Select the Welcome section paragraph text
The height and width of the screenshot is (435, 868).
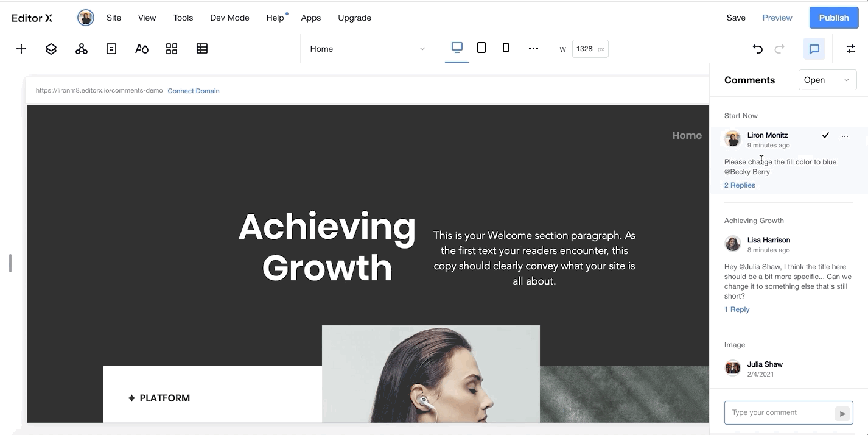pyautogui.click(x=534, y=258)
